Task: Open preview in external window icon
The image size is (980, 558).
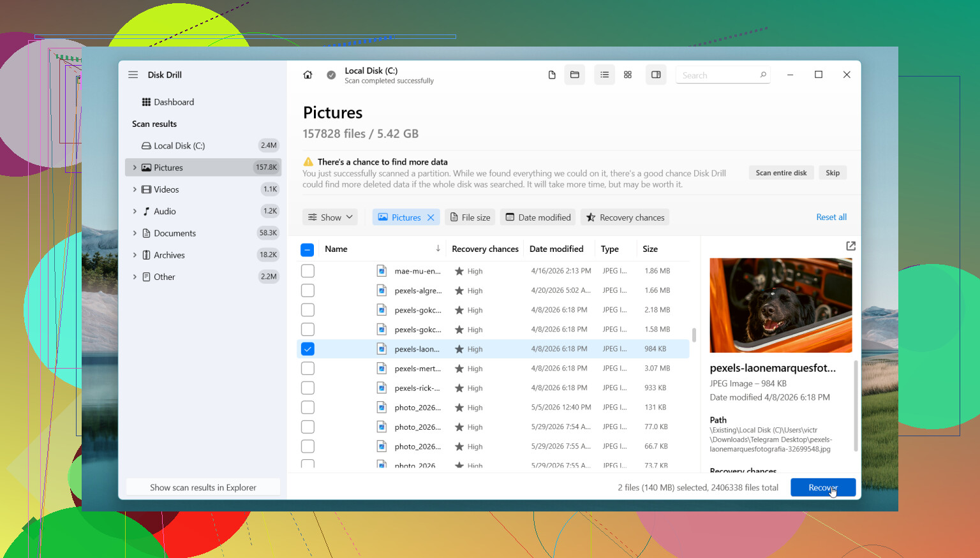Action: click(850, 246)
